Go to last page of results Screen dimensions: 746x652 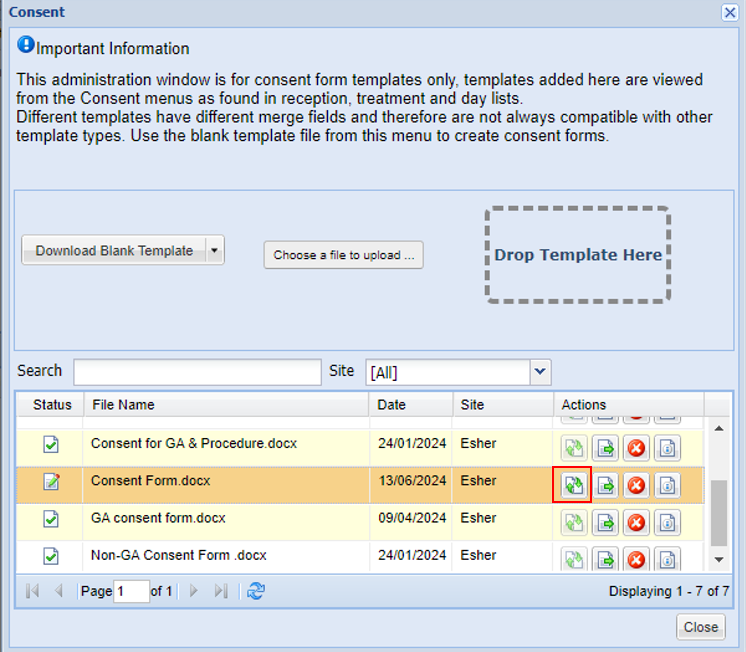coord(221,591)
